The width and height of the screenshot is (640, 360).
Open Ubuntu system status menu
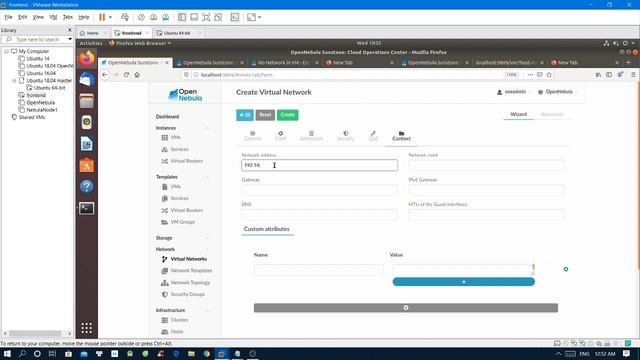point(620,43)
